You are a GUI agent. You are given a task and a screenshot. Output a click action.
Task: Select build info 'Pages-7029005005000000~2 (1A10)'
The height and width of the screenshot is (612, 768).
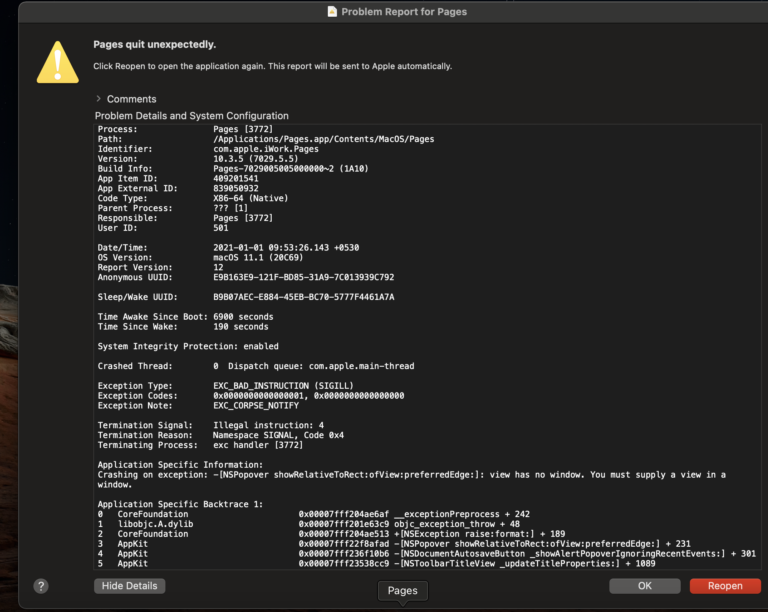click(290, 168)
